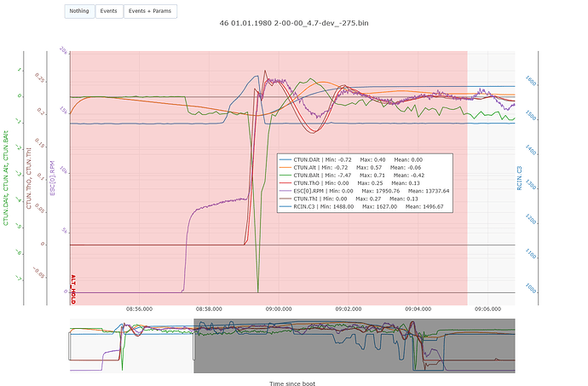The image size is (588, 386).
Task: Choose the Events + Params button
Action: pyautogui.click(x=150, y=11)
